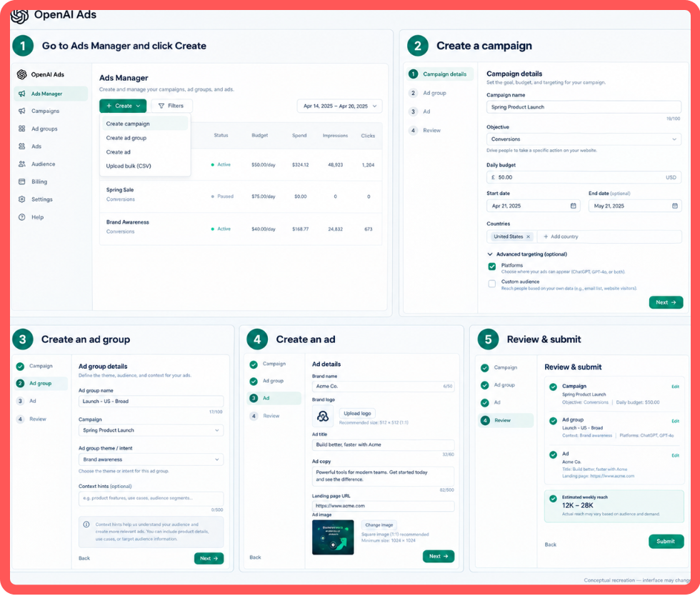Click the Landing page URL field
Viewport: 700px width, 596px height.
tap(383, 506)
